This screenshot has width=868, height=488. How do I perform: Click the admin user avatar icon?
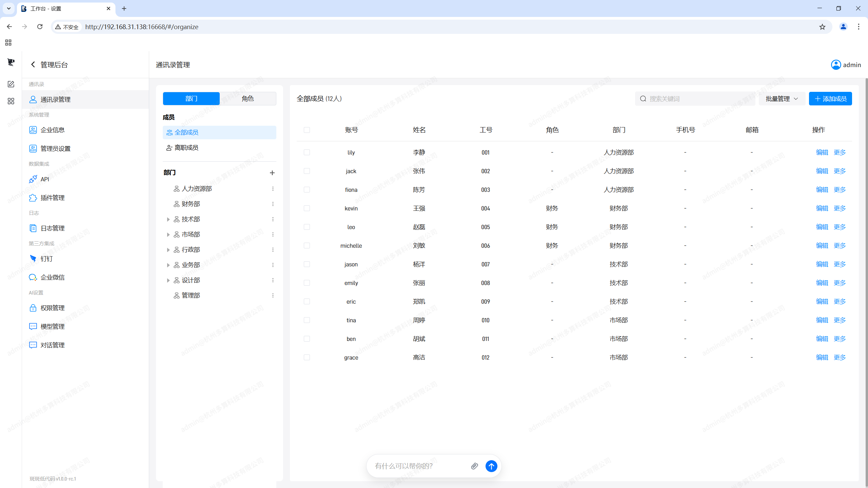(x=836, y=65)
